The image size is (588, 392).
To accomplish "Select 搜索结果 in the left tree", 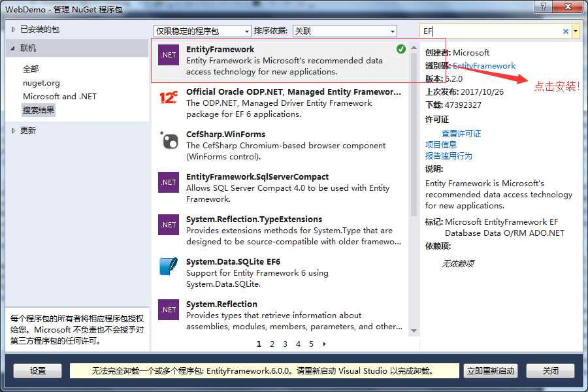I will click(39, 110).
